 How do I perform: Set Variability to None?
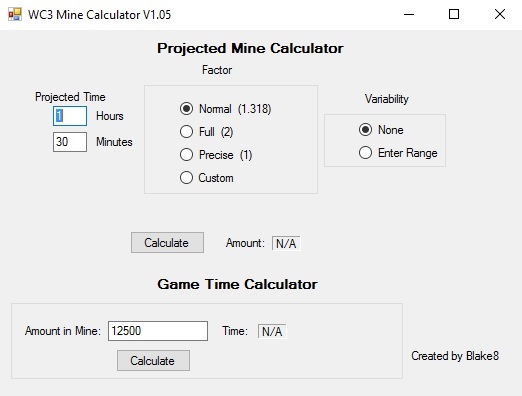pyautogui.click(x=381, y=130)
